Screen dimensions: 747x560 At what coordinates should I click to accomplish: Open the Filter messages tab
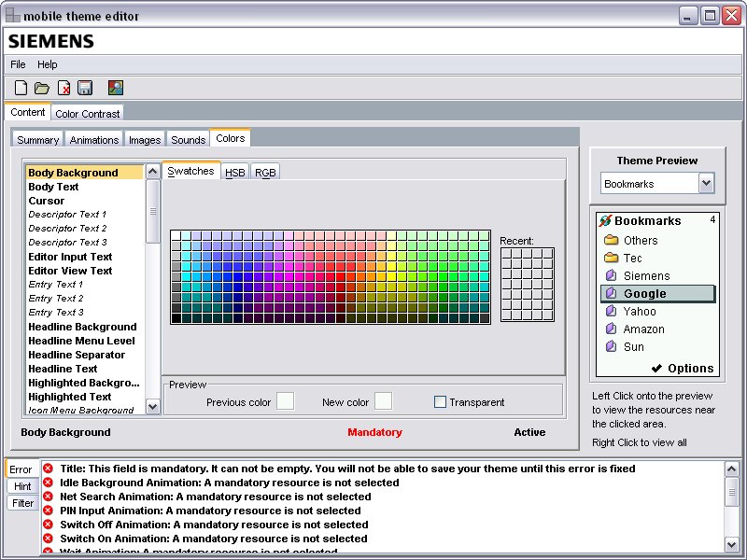pyautogui.click(x=22, y=503)
